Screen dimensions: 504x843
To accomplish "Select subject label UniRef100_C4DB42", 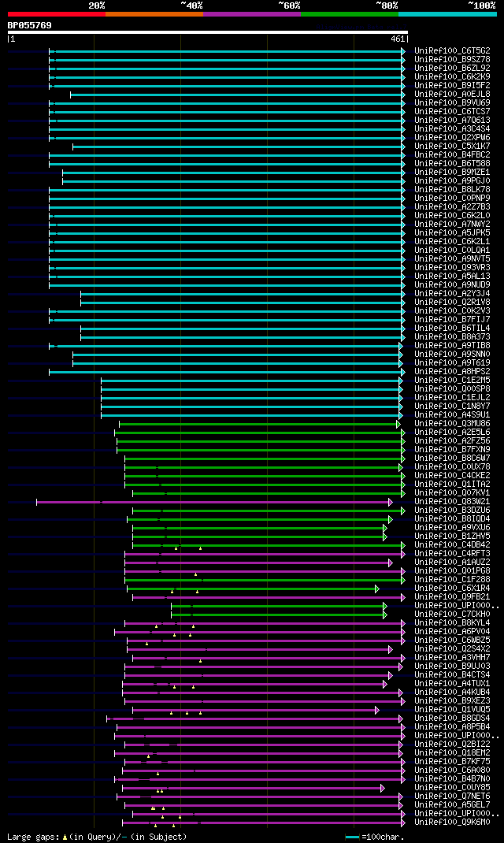I will click(452, 544).
